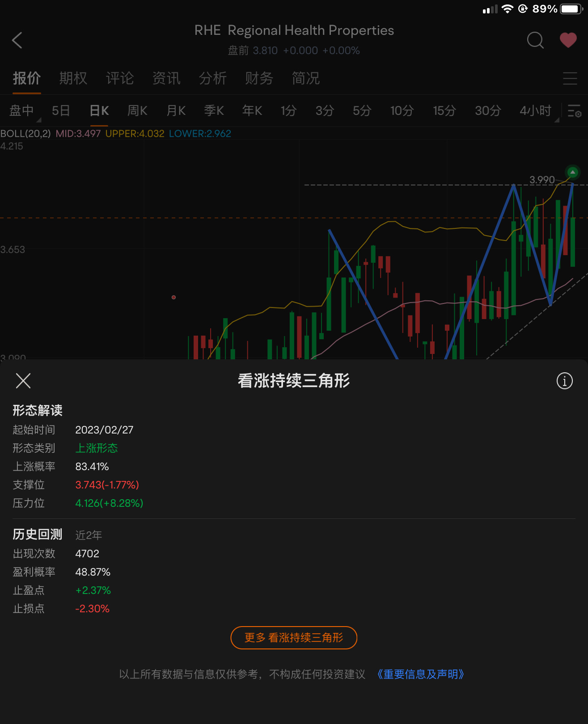Image resolution: width=588 pixels, height=724 pixels.
Task: Select the 周K chart period
Action: click(x=137, y=110)
